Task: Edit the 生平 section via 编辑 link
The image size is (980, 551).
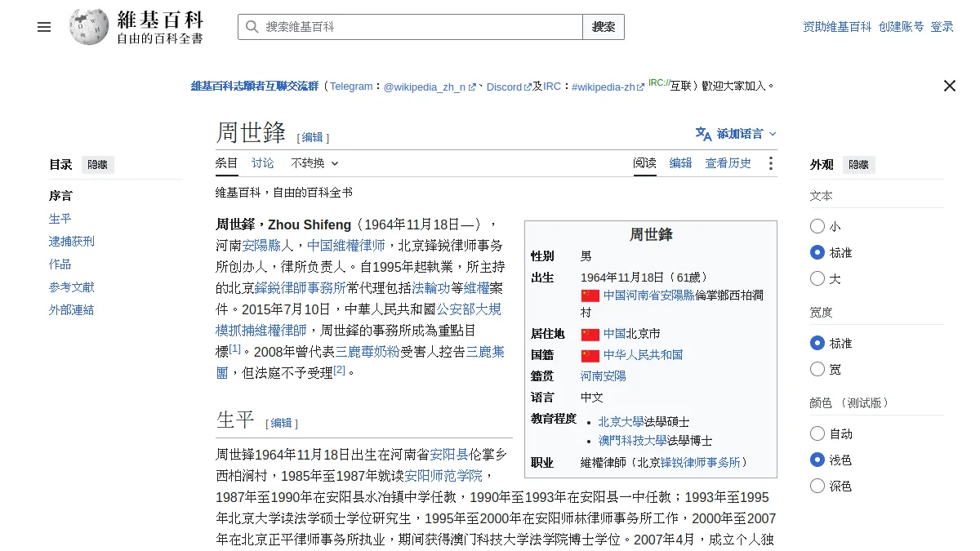Action: click(x=282, y=423)
